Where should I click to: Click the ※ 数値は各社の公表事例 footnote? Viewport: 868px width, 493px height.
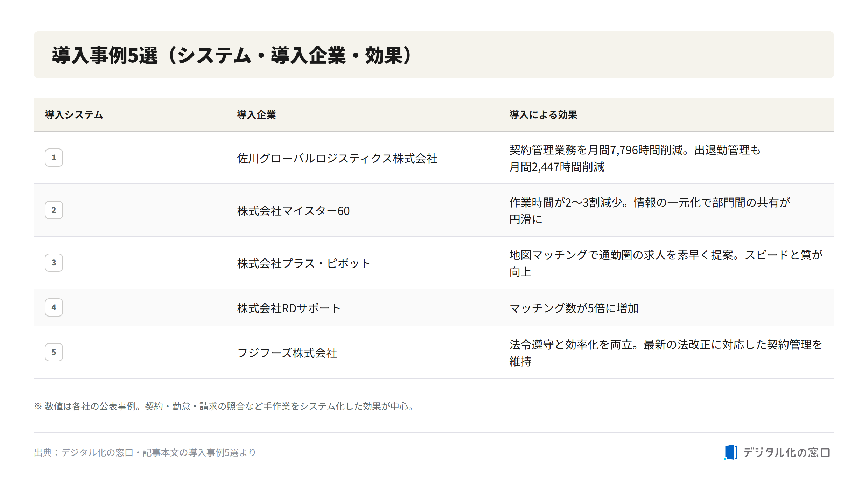(224, 406)
